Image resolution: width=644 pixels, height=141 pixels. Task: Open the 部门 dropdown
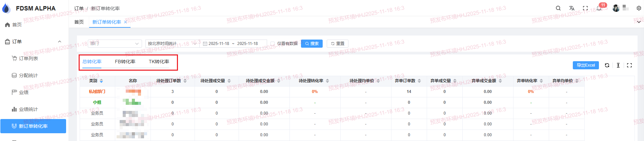[115, 44]
